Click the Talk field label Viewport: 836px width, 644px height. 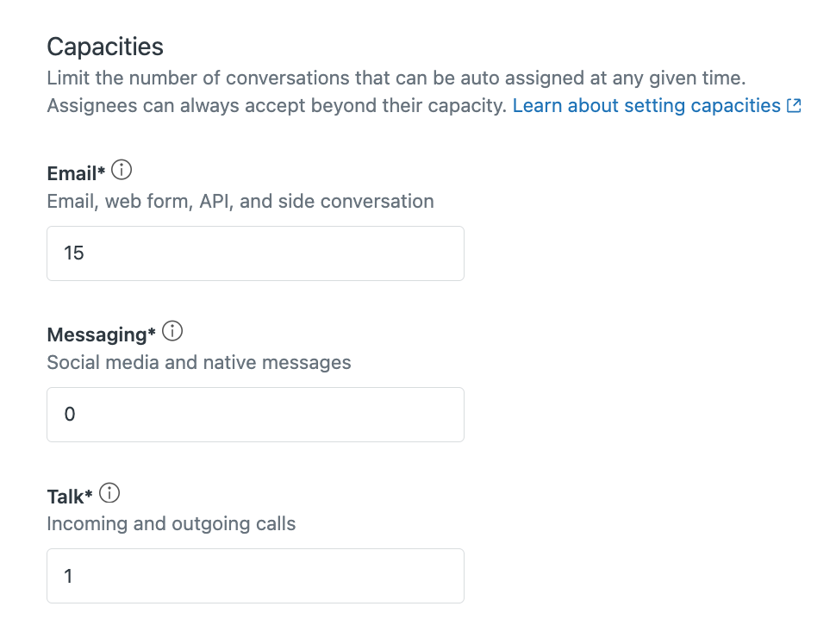66,496
